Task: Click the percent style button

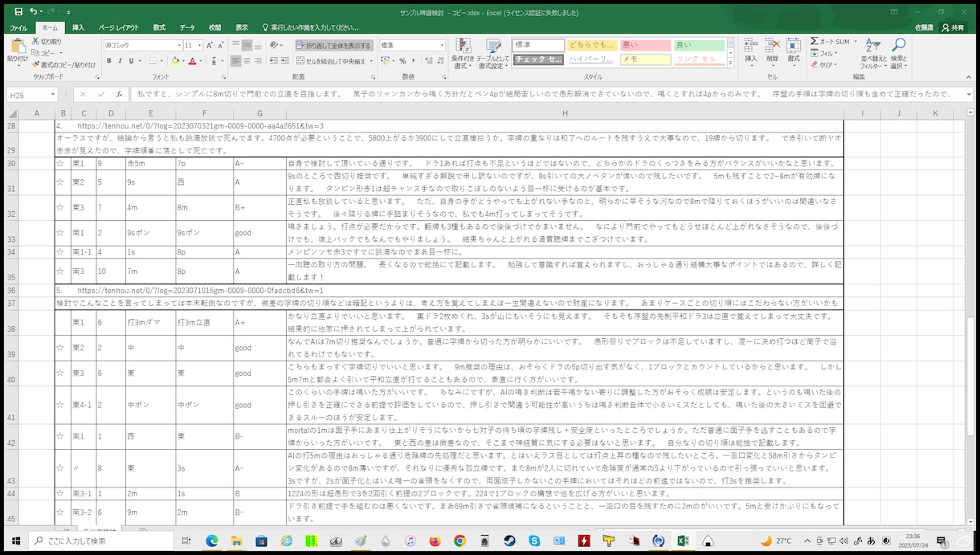Action: point(402,61)
